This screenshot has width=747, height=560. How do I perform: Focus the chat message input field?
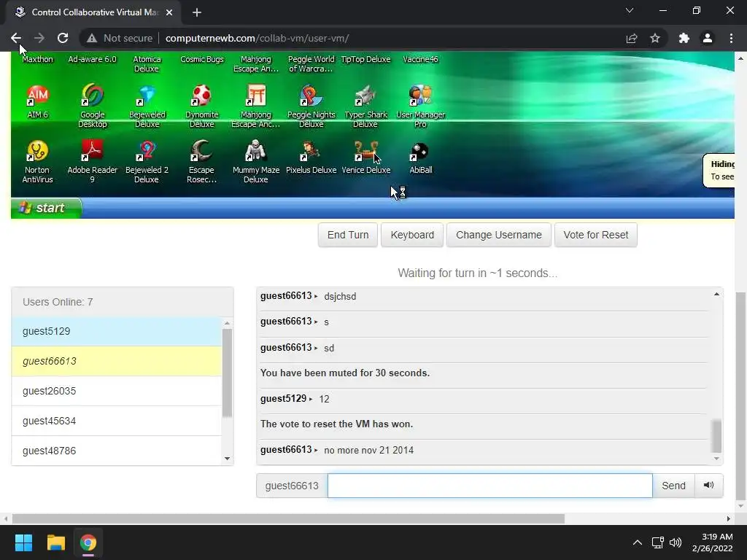click(489, 486)
